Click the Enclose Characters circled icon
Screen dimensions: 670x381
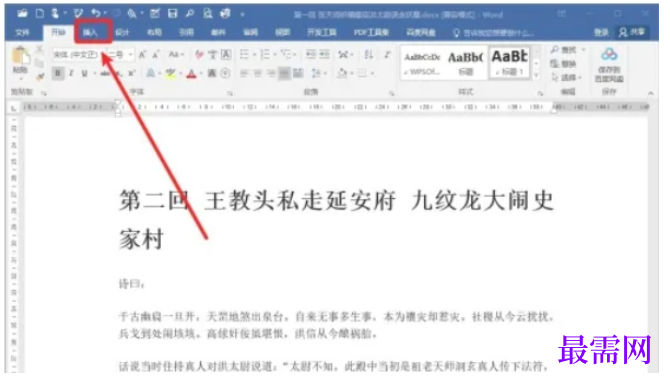click(225, 73)
